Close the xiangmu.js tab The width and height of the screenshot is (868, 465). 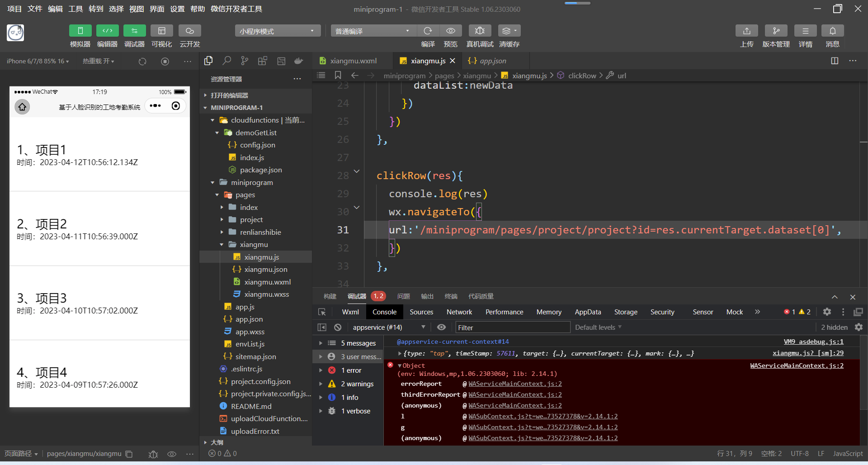453,61
